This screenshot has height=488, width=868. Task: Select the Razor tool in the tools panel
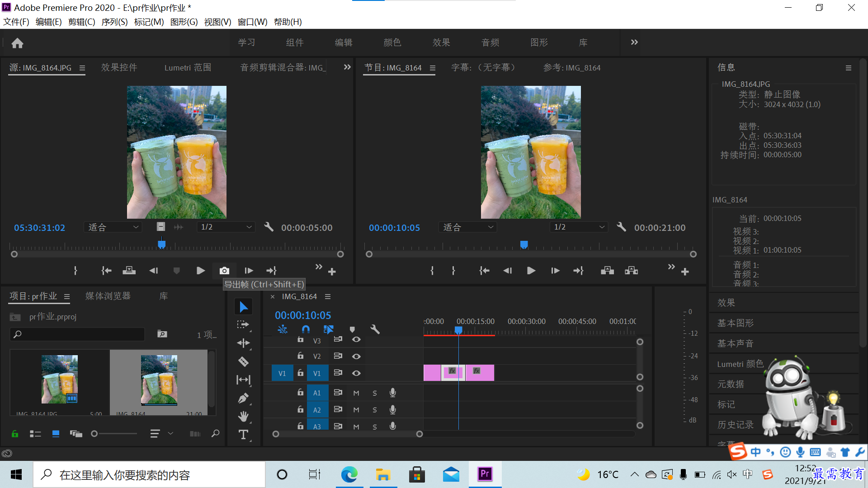tap(243, 361)
